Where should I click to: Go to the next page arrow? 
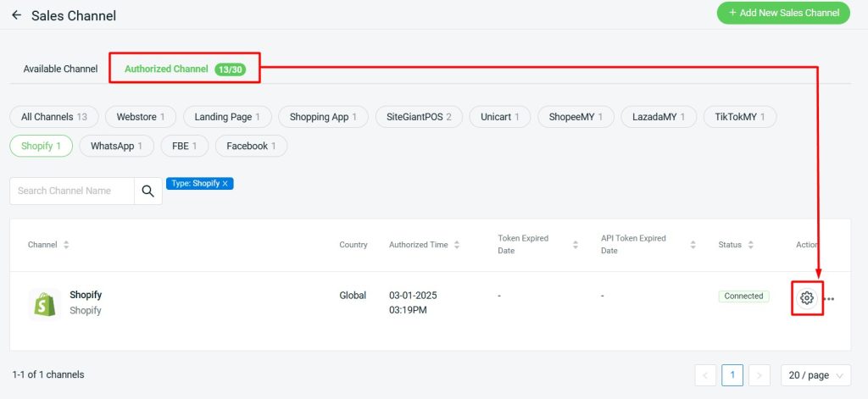(759, 375)
